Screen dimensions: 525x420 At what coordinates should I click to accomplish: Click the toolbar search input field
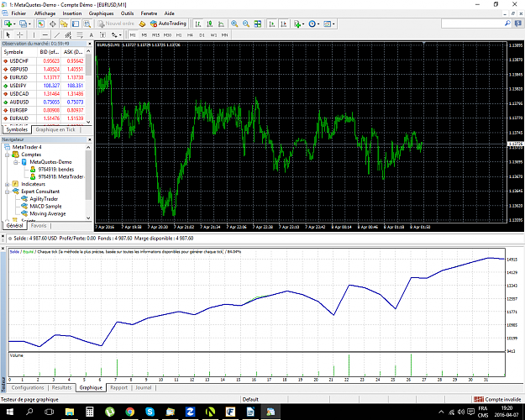(472, 24)
